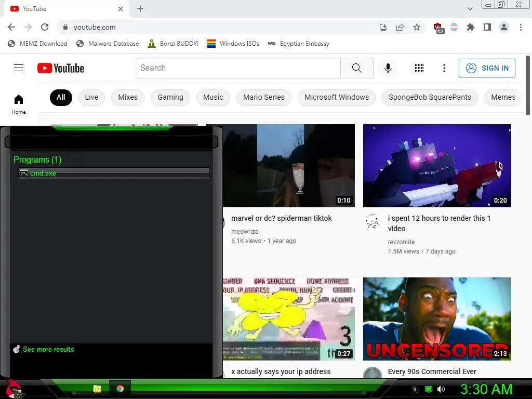Click the youtube.com address bar
532x399 pixels.
[x=217, y=27]
